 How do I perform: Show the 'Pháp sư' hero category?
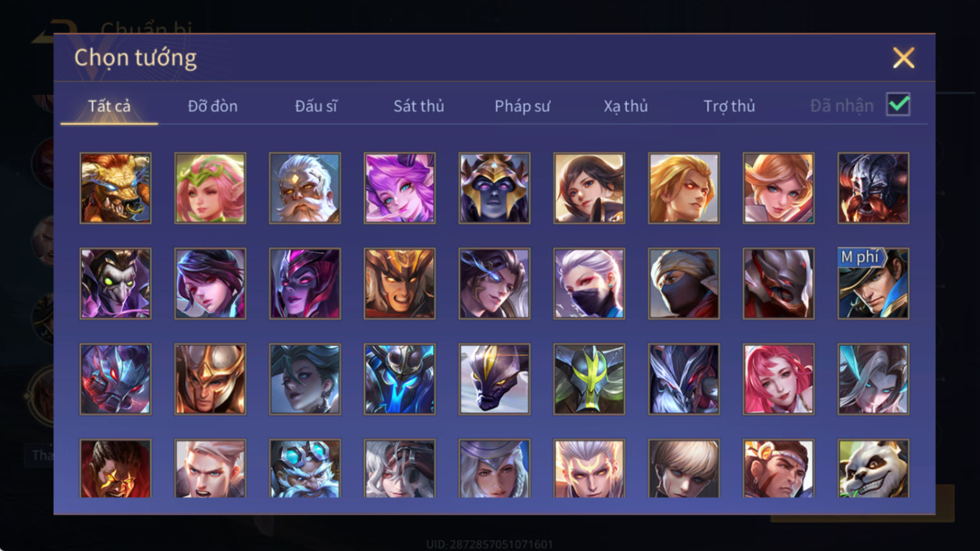(522, 106)
